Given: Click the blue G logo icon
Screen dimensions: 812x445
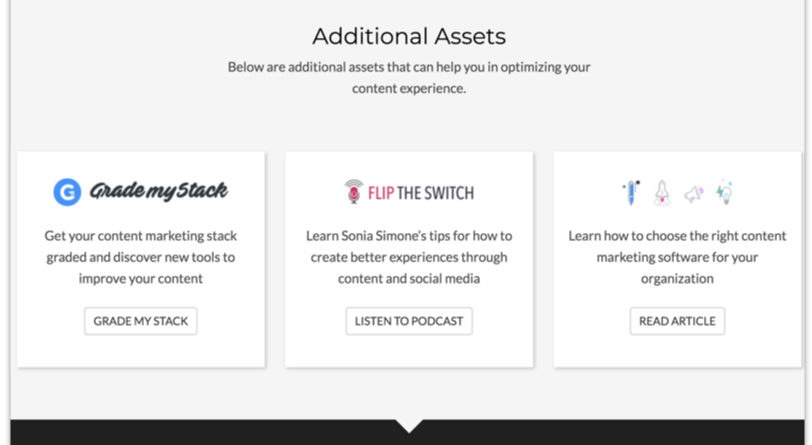Looking at the screenshot, I should 67,192.
